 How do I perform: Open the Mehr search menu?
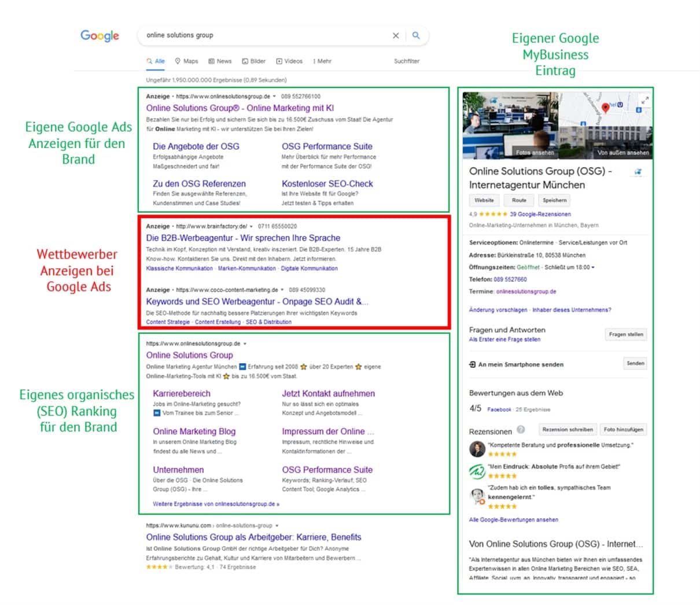pyautogui.click(x=322, y=61)
